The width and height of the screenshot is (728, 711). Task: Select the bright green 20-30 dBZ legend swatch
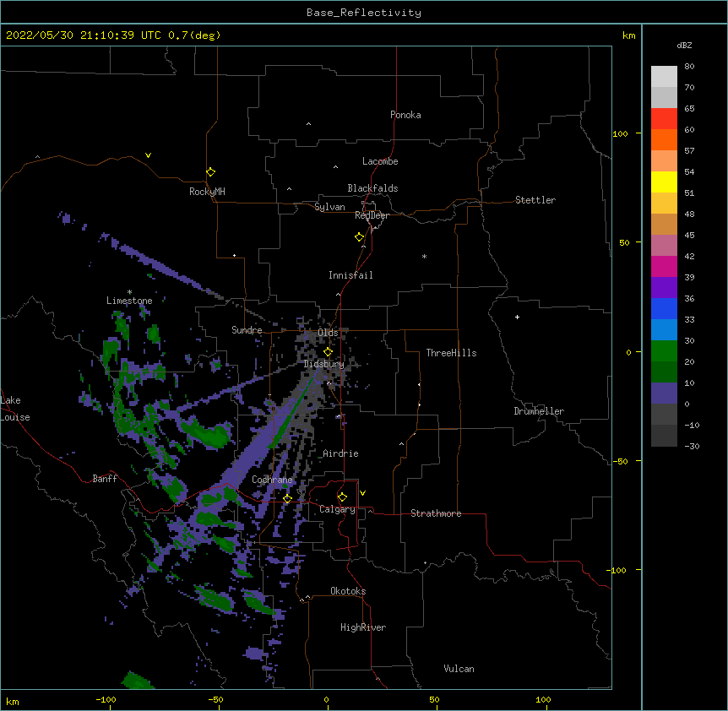[664, 351]
